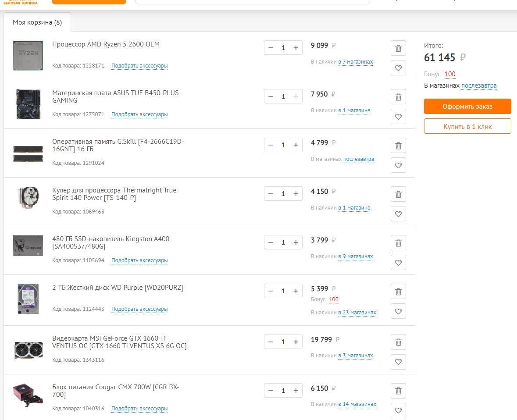Open Подобрать аксессуары link for WD Purple
The width and height of the screenshot is (517, 420).
pos(139,309)
